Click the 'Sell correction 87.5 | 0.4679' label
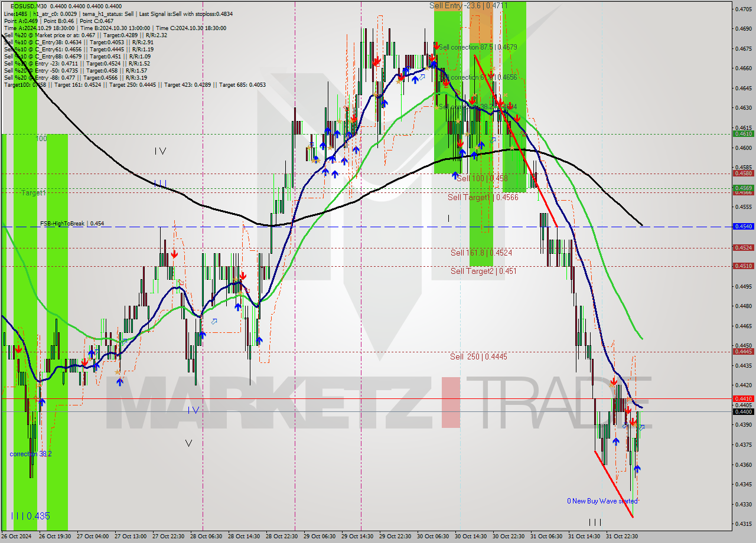The height and width of the screenshot is (543, 756). [478, 47]
